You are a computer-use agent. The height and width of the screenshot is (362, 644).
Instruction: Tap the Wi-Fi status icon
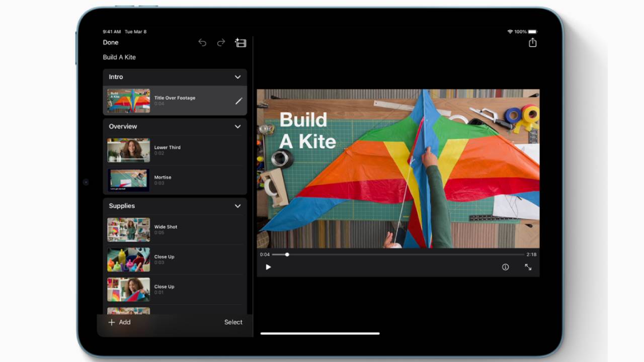pyautogui.click(x=510, y=32)
